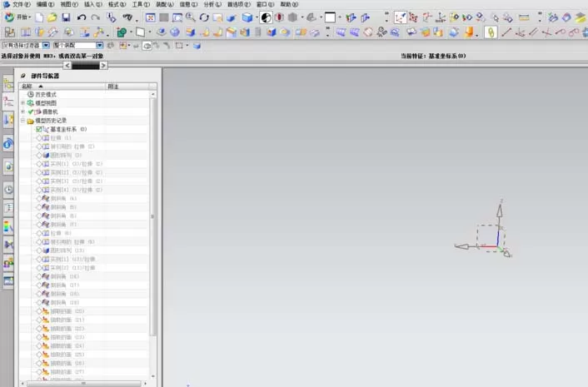Image resolution: width=588 pixels, height=387 pixels.
Task: Open dropdown arrow beside green feature icon
Action: tap(131, 32)
